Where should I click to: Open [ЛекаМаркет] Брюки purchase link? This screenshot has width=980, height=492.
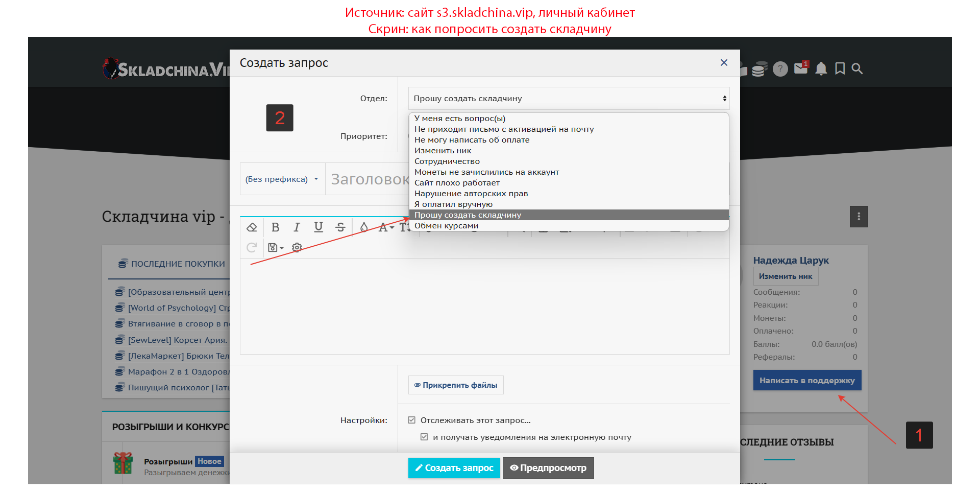pos(179,356)
